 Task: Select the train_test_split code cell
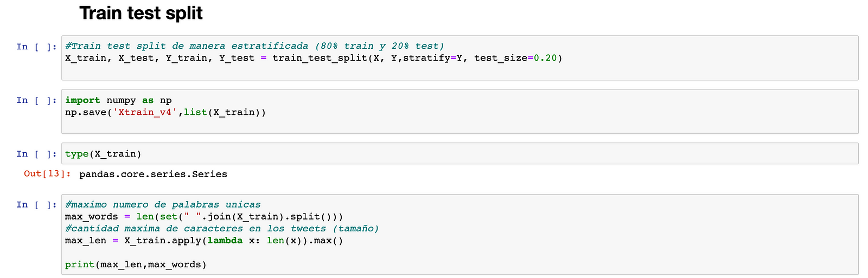[460, 58]
